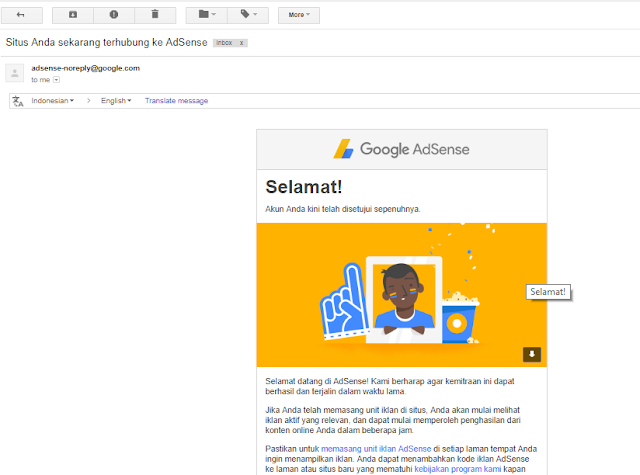Viewport: 640px width, 475px height.
Task: Open the 'kebijakan program kami' link
Action: 458,469
